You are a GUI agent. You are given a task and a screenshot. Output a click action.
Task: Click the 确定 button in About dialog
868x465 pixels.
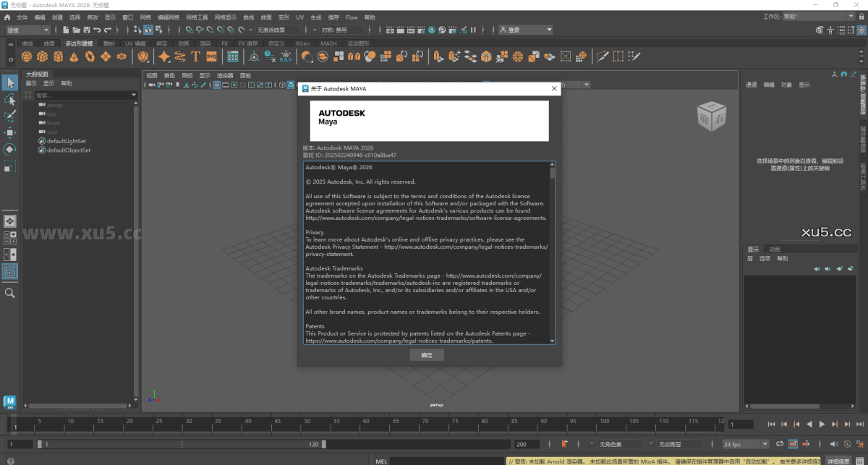pyautogui.click(x=426, y=355)
